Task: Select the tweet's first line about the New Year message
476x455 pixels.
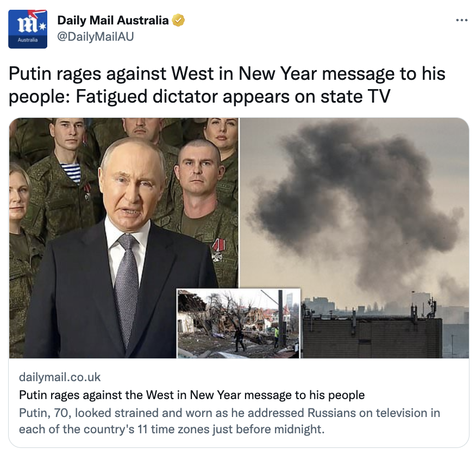Action: coord(227,73)
